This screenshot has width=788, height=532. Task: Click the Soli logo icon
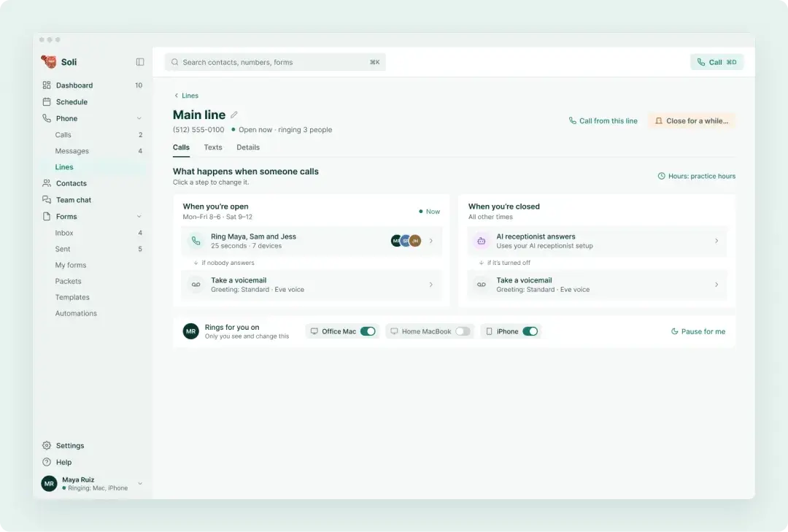pyautogui.click(x=49, y=62)
